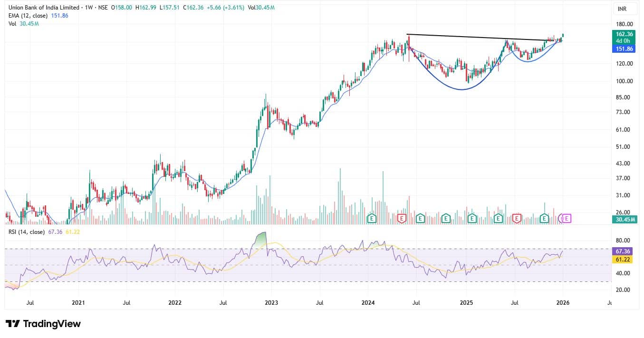This screenshot has width=644, height=338.
Task: Select the RSI (14, close) indicator legend
Action: click(x=27, y=232)
